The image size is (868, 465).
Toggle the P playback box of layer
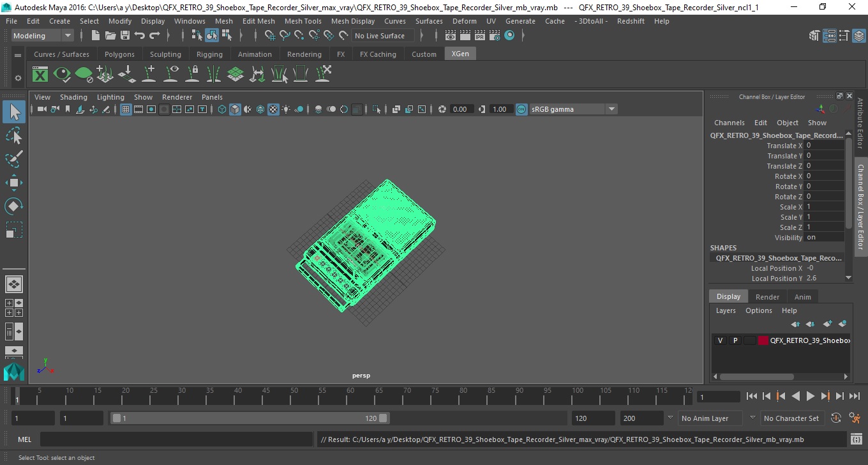(x=735, y=340)
